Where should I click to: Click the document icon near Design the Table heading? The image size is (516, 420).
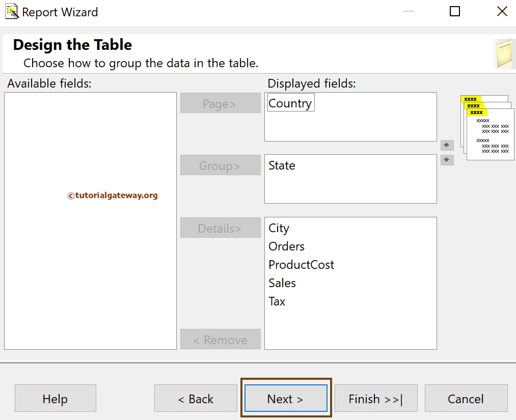(x=505, y=52)
